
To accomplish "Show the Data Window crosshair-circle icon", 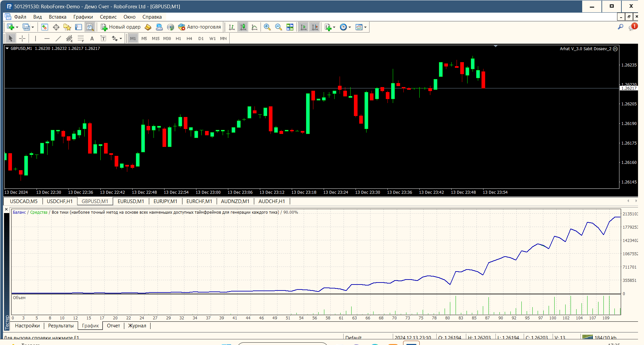I will click(x=56, y=27).
